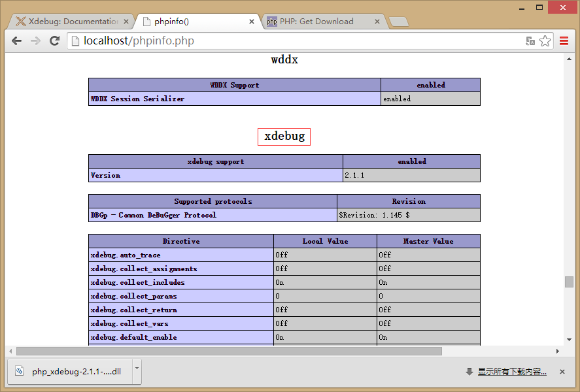Click the browser Back arrow button
Screen dimensions: 580x392
[x=16, y=41]
